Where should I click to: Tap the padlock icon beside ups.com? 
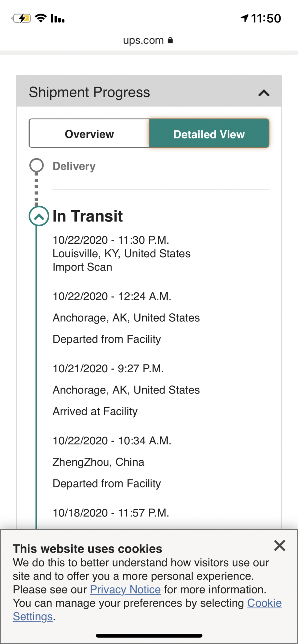170,40
